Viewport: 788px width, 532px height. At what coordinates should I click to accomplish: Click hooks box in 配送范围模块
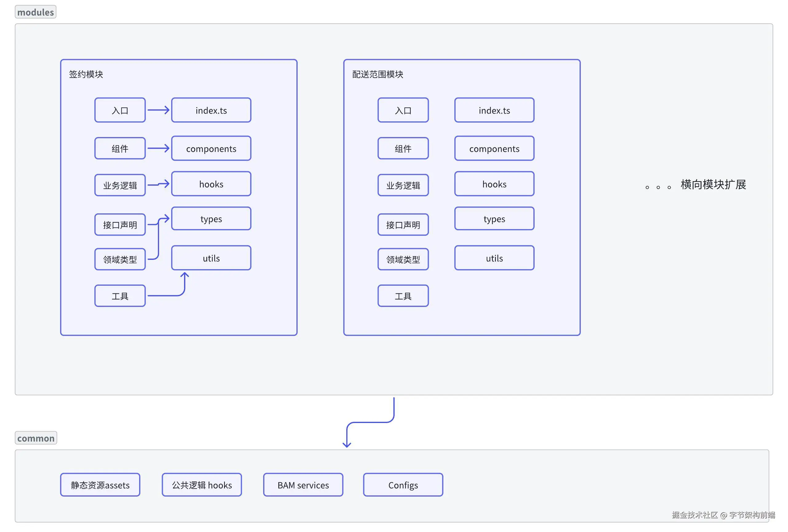click(x=494, y=184)
